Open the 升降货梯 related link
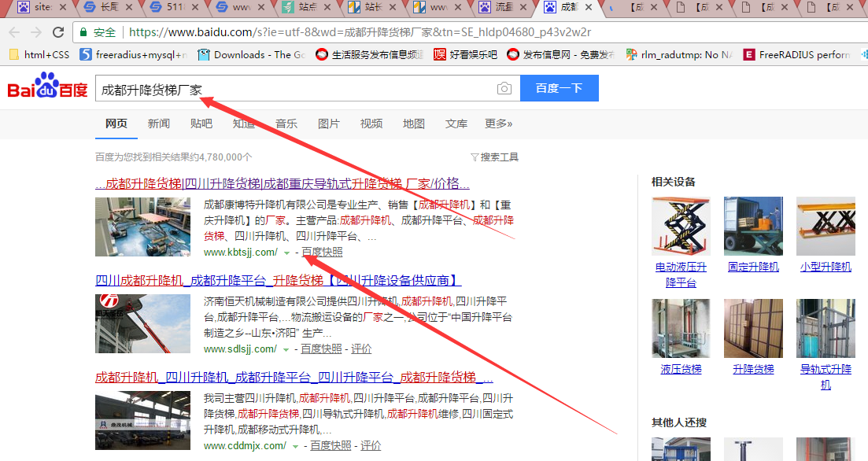This screenshot has height=461, width=868. click(753, 369)
